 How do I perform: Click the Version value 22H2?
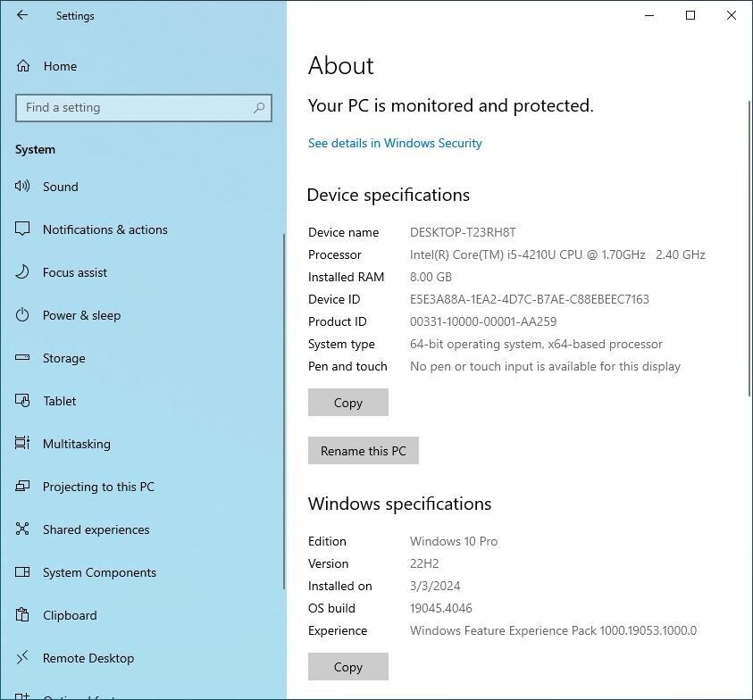(x=424, y=563)
